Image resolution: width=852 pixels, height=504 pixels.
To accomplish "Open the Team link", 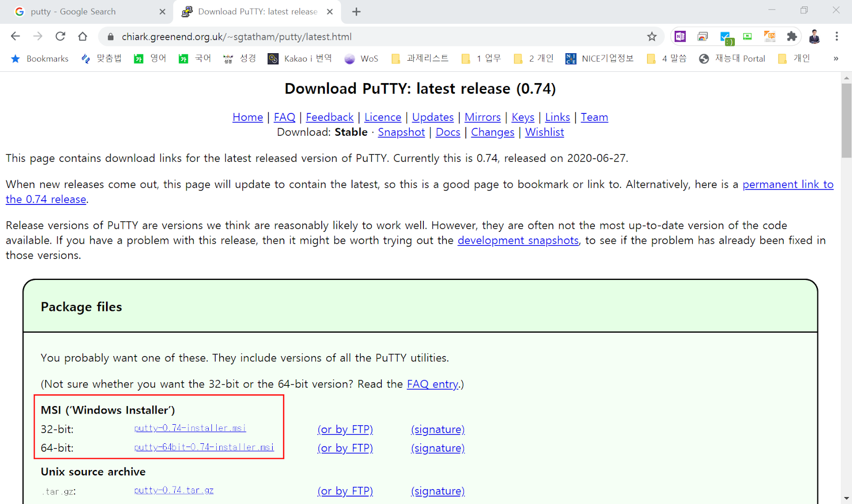I will point(594,117).
